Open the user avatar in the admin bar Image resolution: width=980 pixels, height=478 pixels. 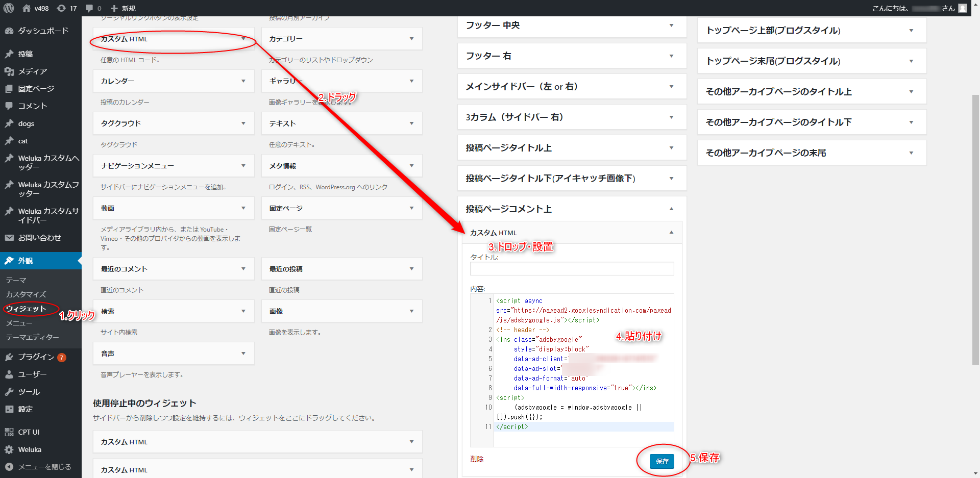(x=963, y=8)
